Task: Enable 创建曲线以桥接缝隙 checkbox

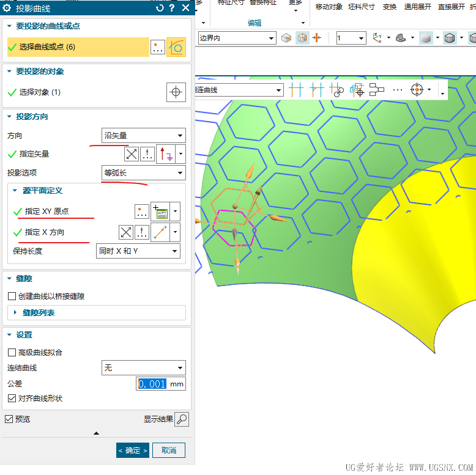Action: (12, 296)
